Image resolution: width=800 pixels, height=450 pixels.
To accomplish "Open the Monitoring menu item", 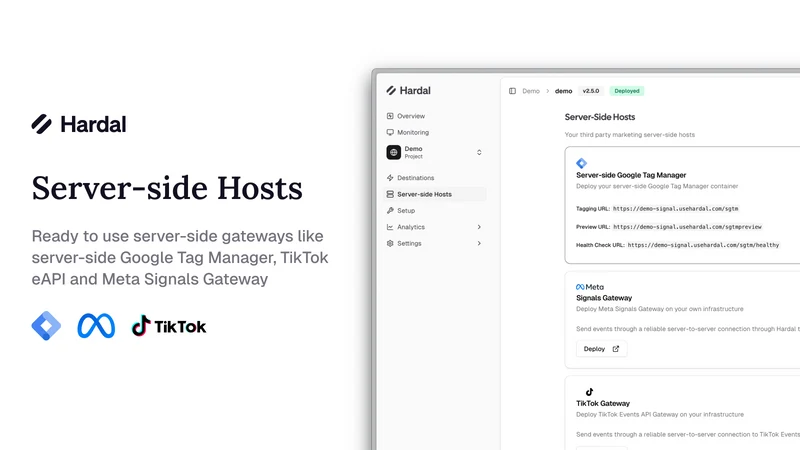I will click(435, 132).
